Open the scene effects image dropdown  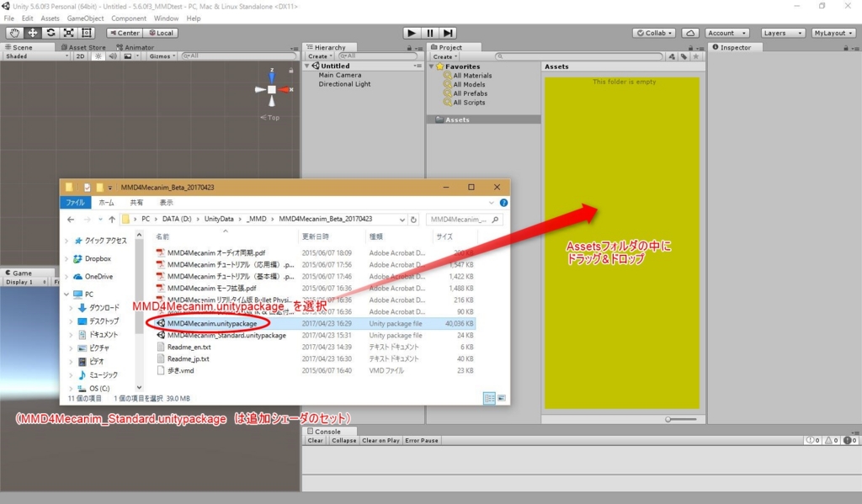(130, 56)
